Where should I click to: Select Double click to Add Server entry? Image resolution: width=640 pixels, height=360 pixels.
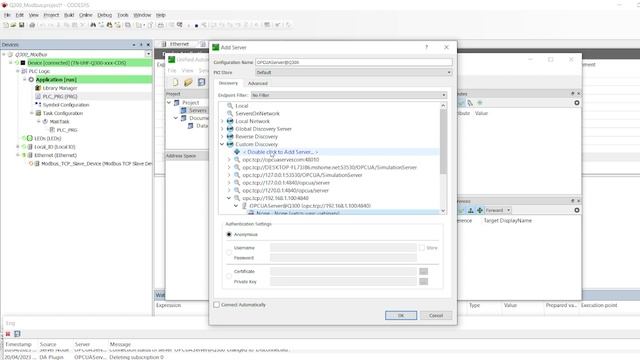click(x=280, y=152)
